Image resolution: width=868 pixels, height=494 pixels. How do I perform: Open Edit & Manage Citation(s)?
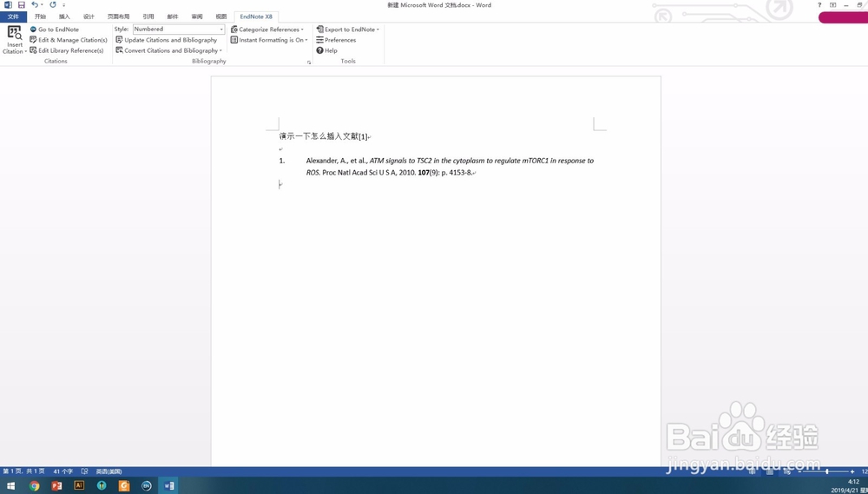point(68,40)
